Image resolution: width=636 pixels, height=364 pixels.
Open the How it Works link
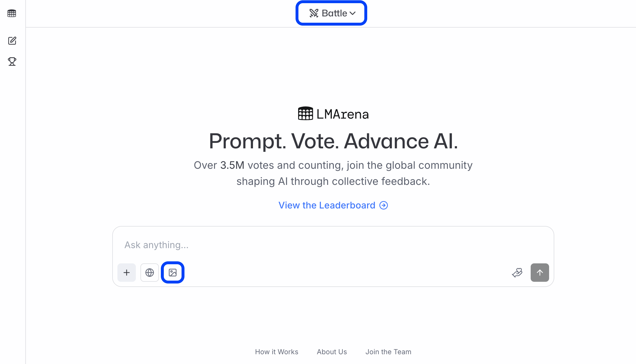pos(277,352)
